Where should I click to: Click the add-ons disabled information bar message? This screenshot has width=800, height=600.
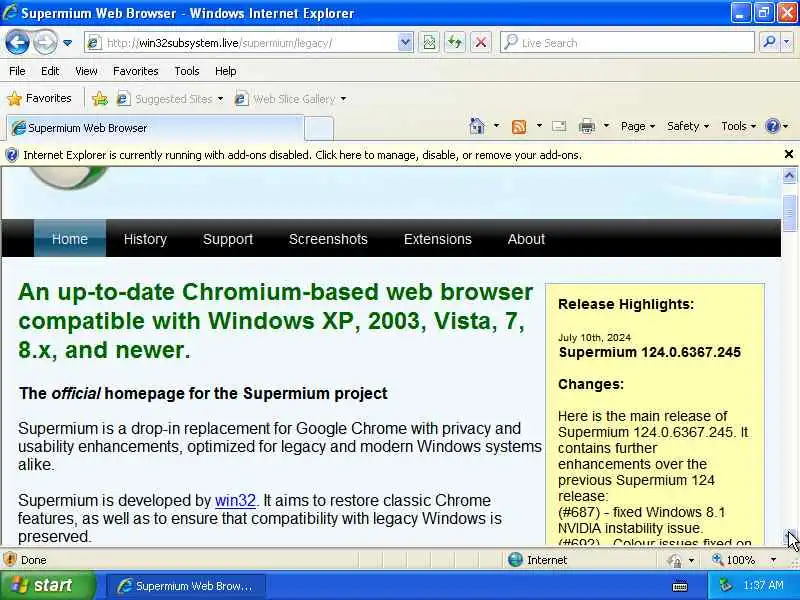pos(302,155)
